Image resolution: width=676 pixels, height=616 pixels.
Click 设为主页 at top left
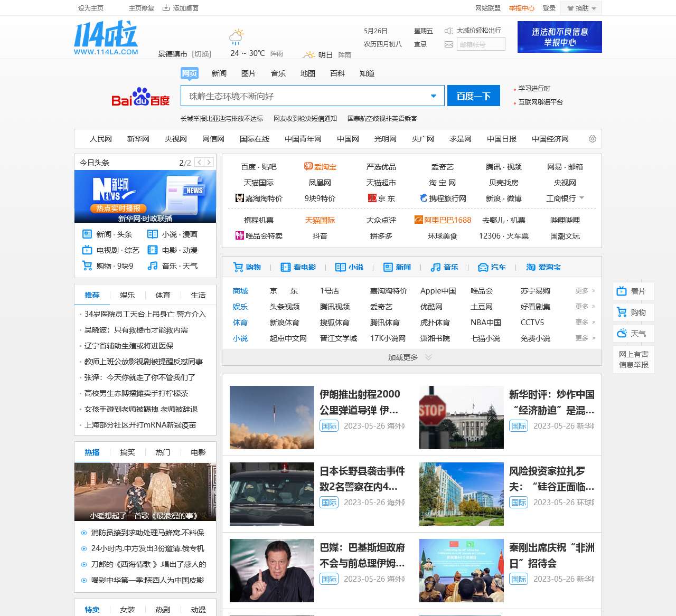[91, 8]
